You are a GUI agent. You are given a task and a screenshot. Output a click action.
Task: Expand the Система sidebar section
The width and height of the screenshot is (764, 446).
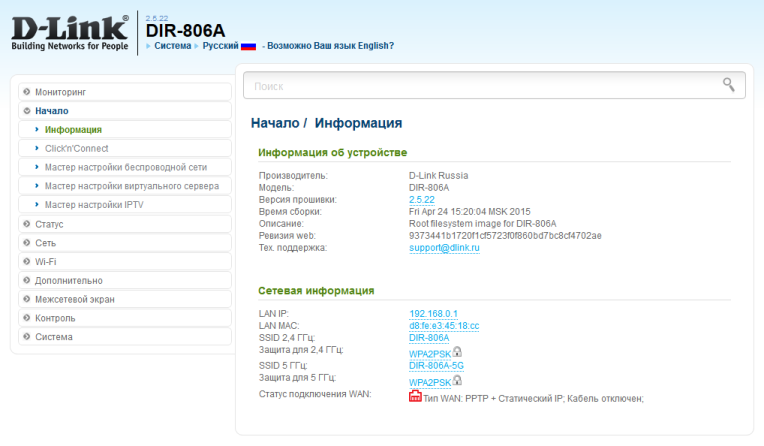tap(125, 337)
